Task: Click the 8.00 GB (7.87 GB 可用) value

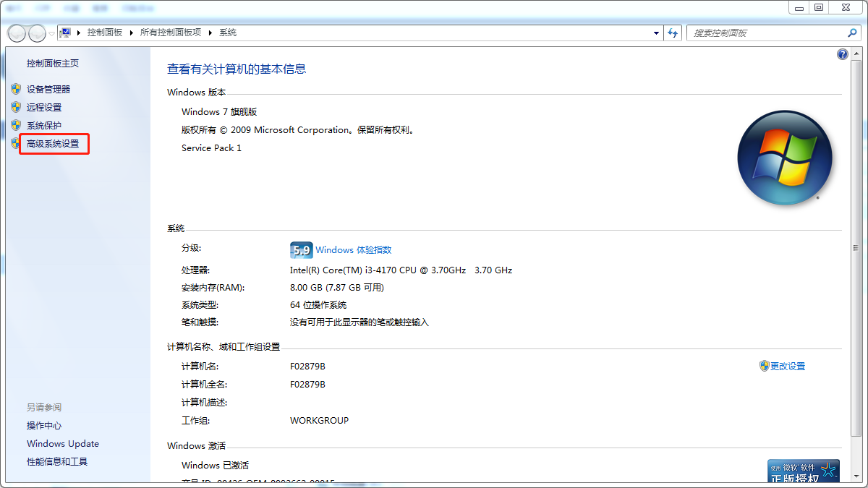Action: click(336, 288)
